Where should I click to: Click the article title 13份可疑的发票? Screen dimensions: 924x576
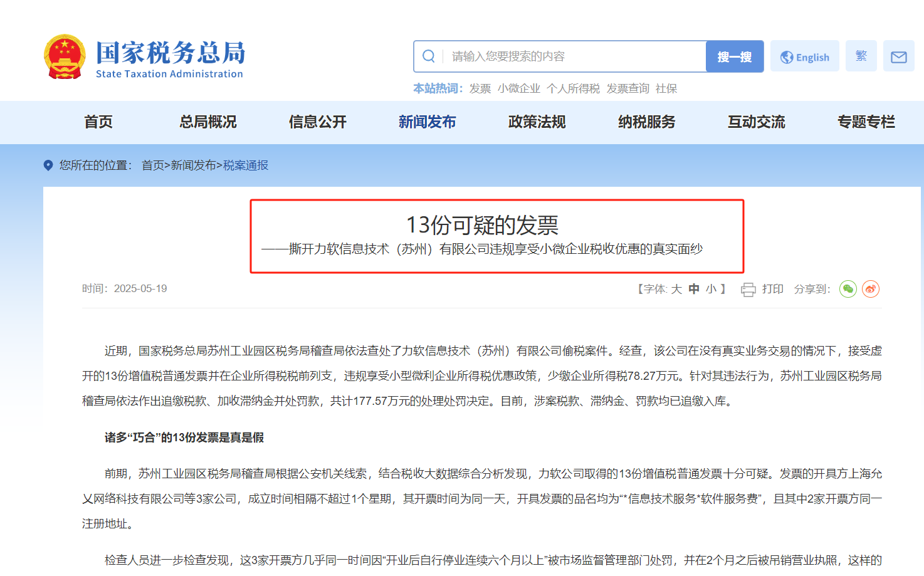(482, 225)
